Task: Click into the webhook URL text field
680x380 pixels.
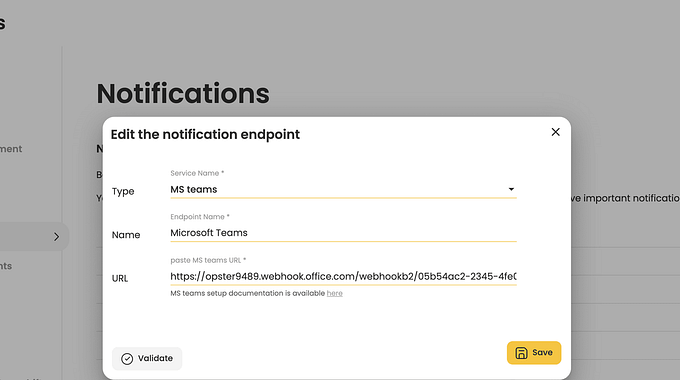Action: coord(343,276)
